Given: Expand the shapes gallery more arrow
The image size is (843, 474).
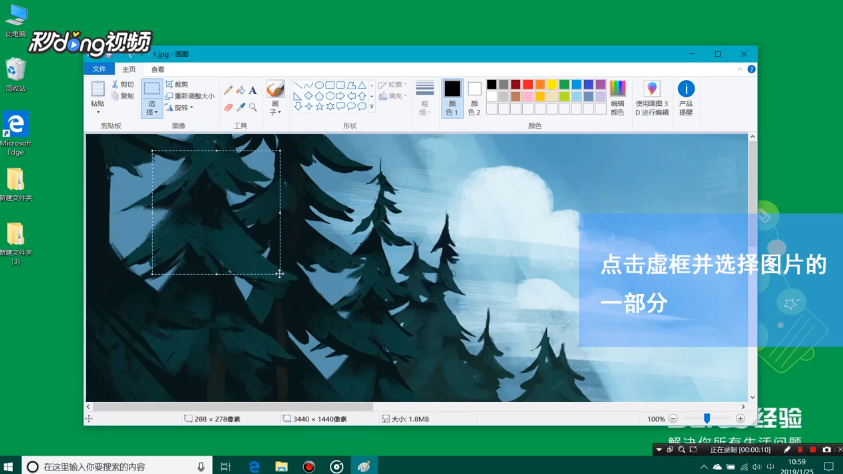Looking at the screenshot, I should click(372, 107).
